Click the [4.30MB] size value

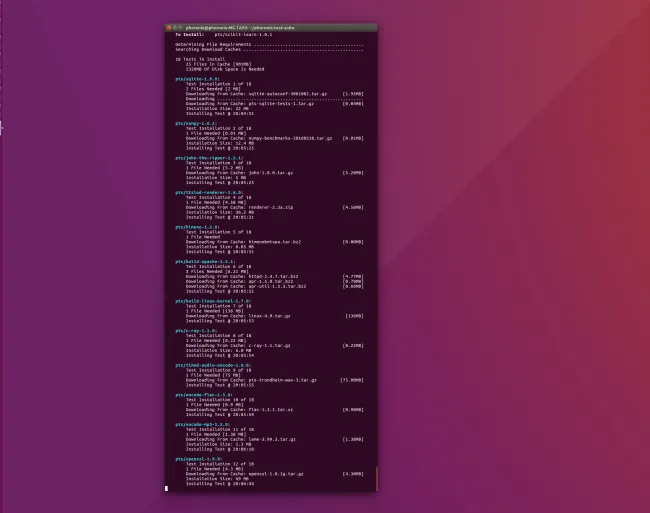[x=353, y=474]
